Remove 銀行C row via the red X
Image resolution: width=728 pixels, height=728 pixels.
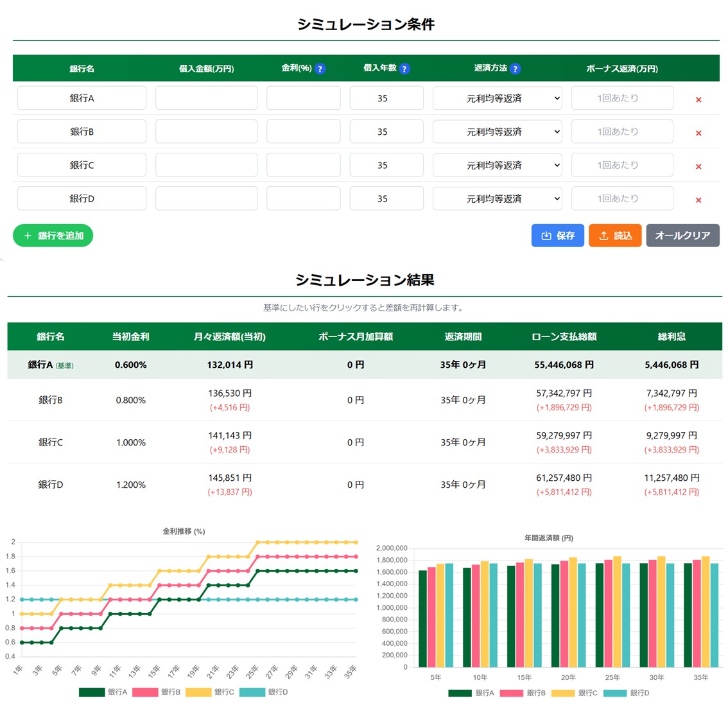click(x=698, y=166)
